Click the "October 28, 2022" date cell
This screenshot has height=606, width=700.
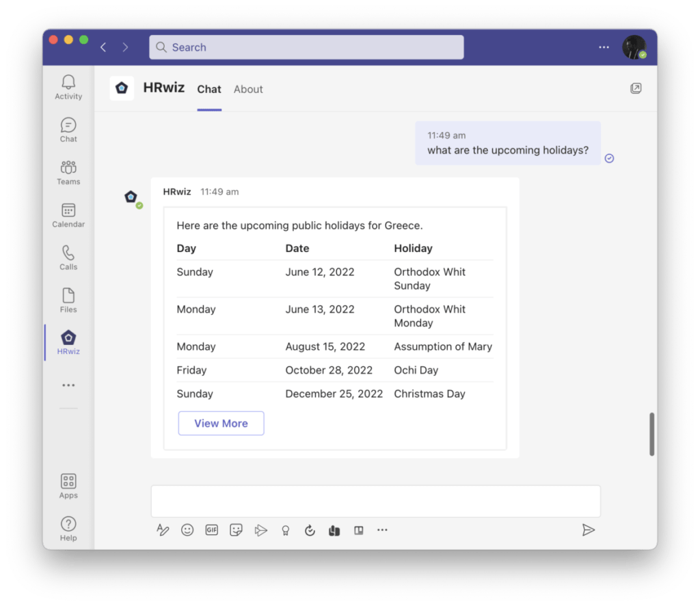pyautogui.click(x=329, y=370)
